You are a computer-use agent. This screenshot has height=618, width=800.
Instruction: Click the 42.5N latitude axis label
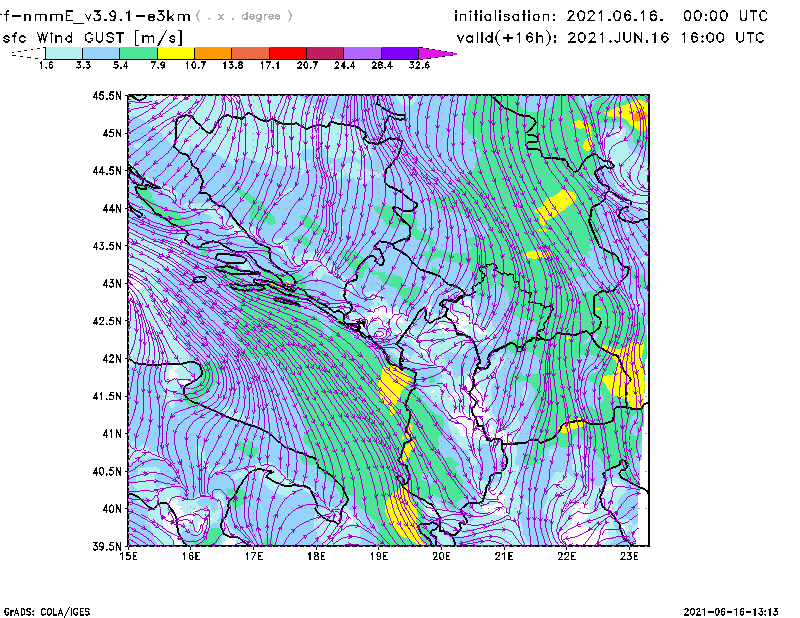point(107,320)
